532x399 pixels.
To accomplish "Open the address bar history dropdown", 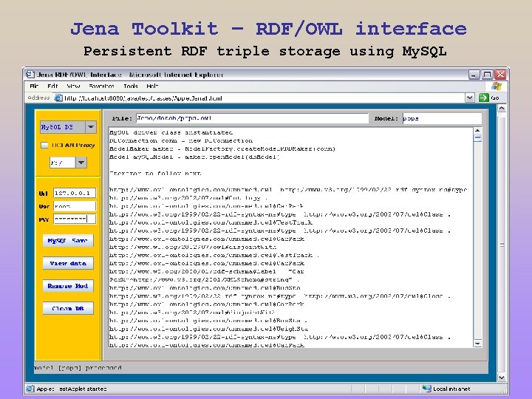I will coord(470,98).
